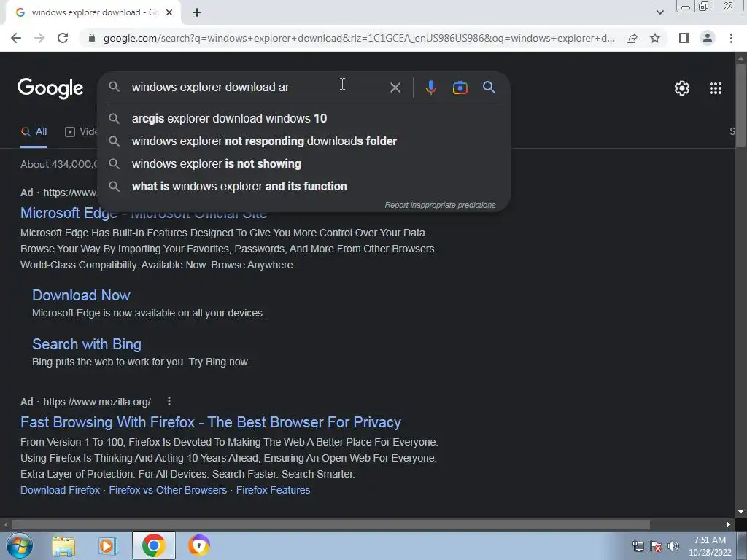Image resolution: width=747 pixels, height=560 pixels.
Task: Open the Firefox Features link
Action: [x=273, y=490]
